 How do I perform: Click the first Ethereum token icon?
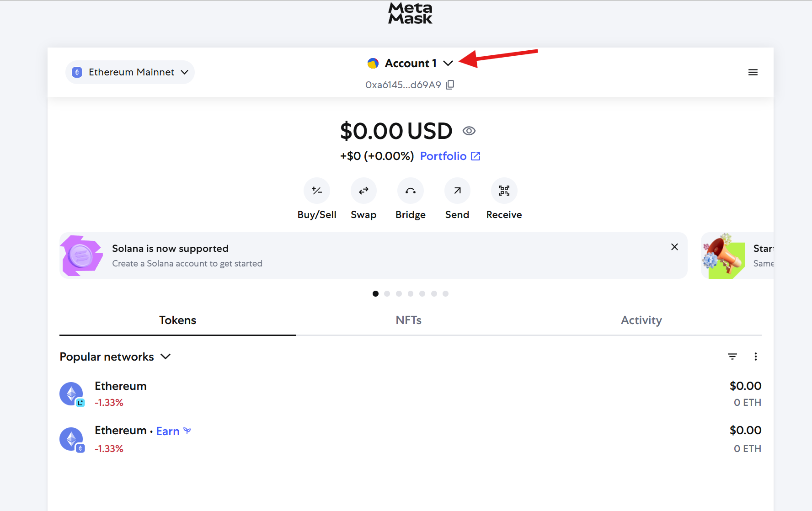tap(71, 394)
